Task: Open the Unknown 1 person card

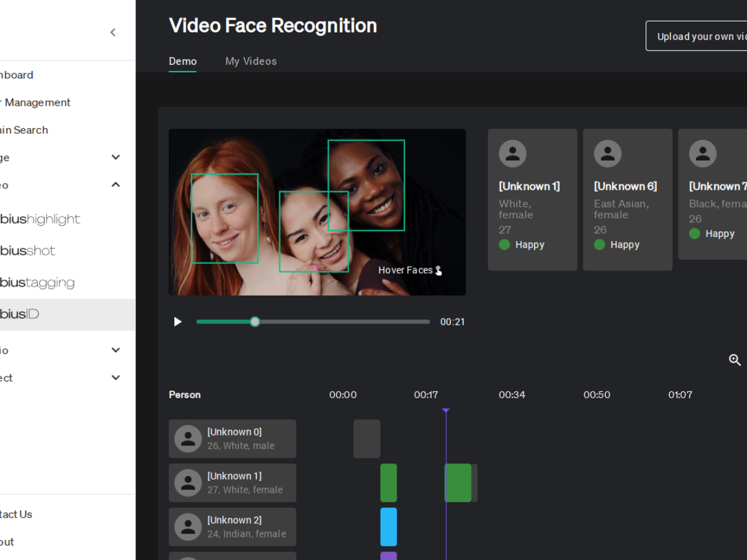Action: coord(533,200)
